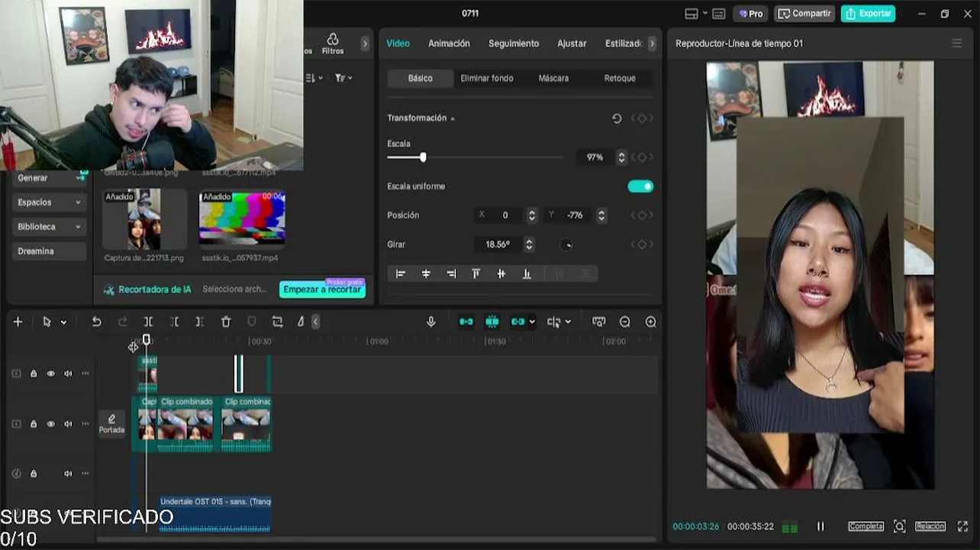This screenshot has width=980, height=550.
Task: Click the Compartir button
Action: (x=804, y=14)
